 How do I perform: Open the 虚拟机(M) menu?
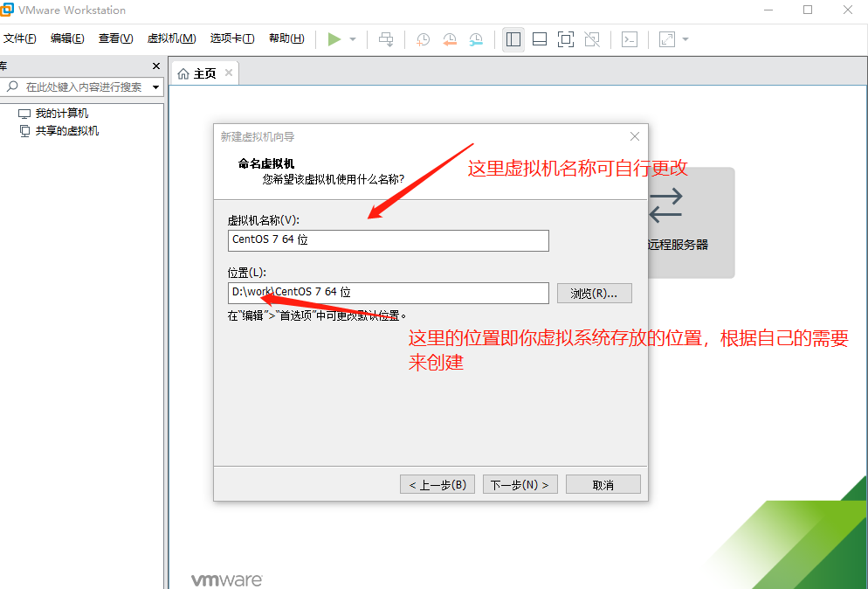(172, 38)
